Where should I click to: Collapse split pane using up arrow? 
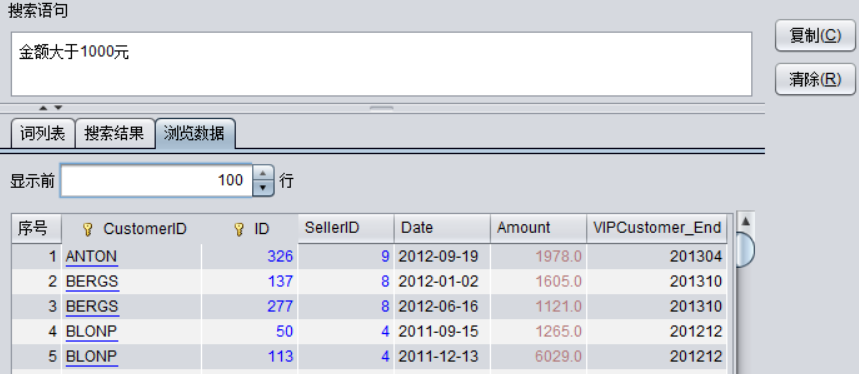point(43,108)
